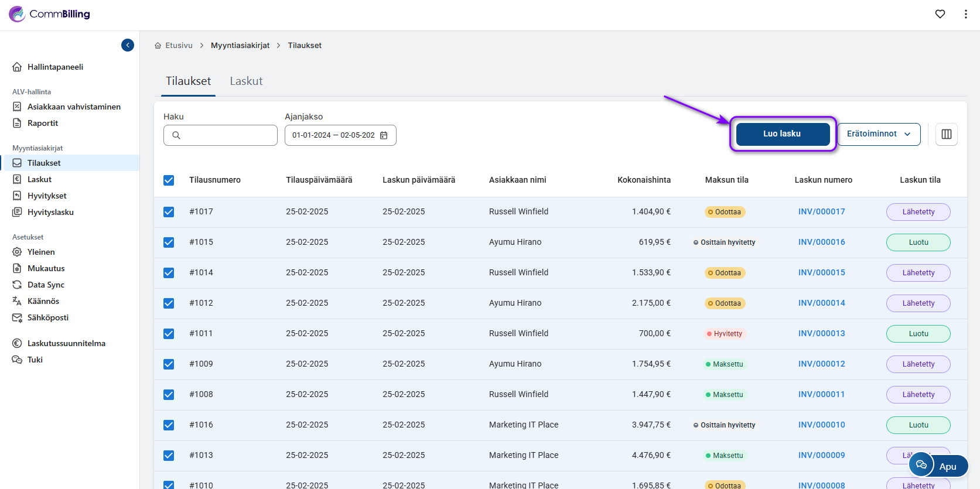Click the Etusivu home icon in breadcrumb

[158, 46]
